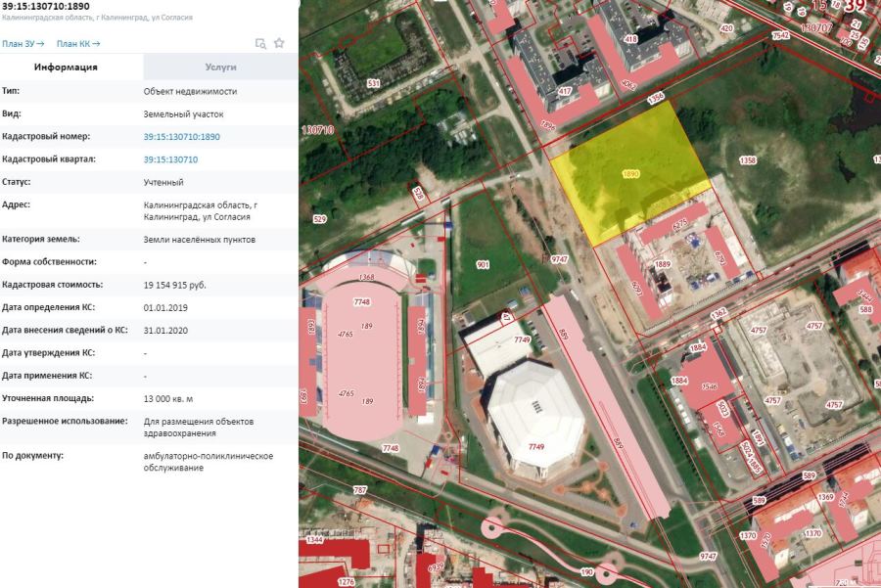Select building 417 on the map
This screenshot has width=881, height=588.
(x=564, y=91)
